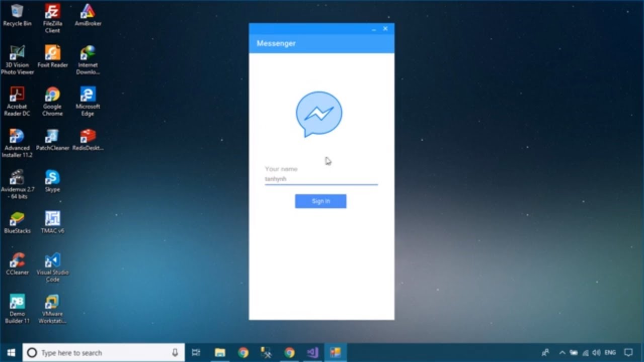Image resolution: width=644 pixels, height=362 pixels.
Task: Select the Visual Studio Code desktop icon
Action: point(52,267)
